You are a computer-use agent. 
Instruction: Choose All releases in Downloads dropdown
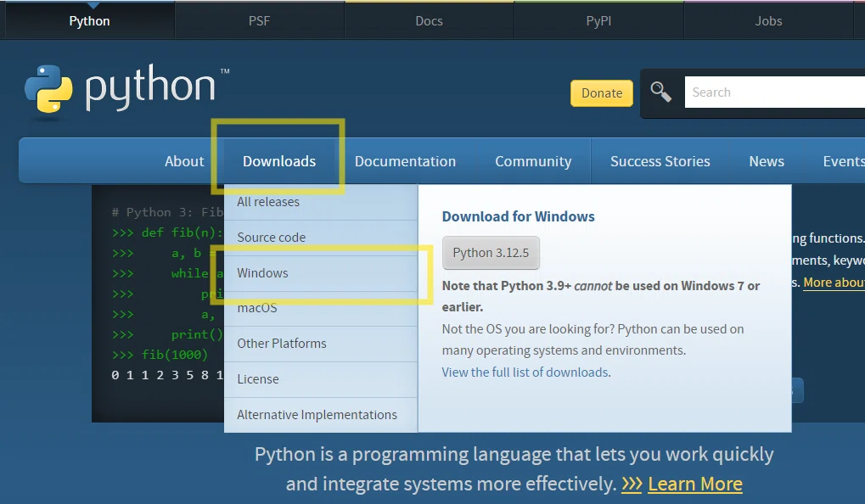pos(321,202)
